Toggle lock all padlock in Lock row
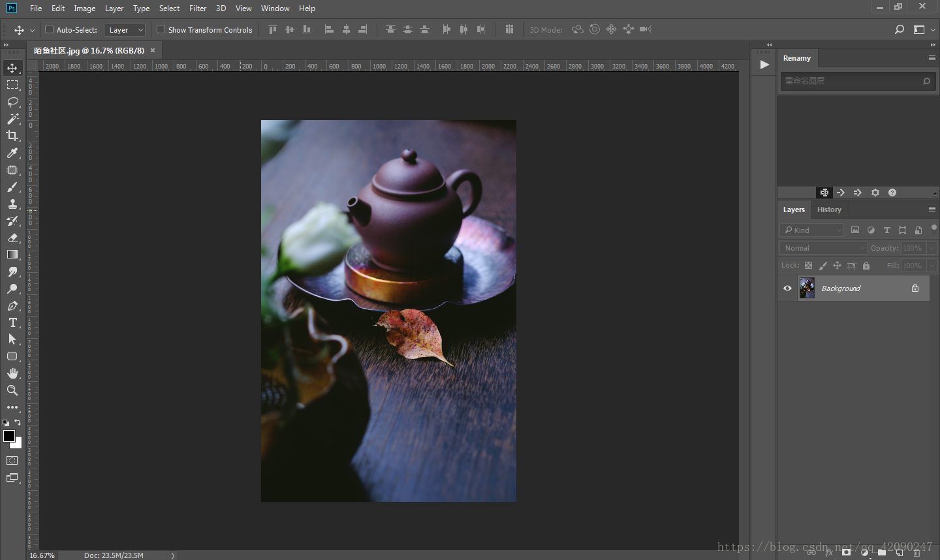The height and width of the screenshot is (560, 940). tap(866, 266)
